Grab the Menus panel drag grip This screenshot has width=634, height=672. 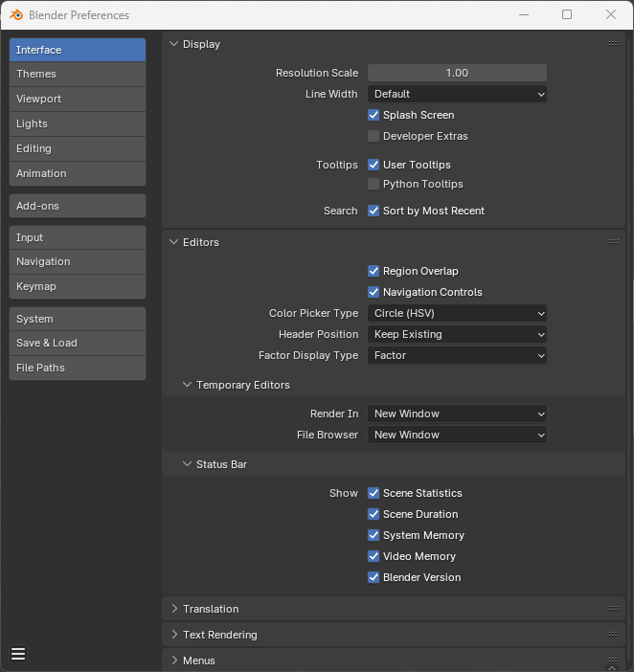tap(614, 660)
